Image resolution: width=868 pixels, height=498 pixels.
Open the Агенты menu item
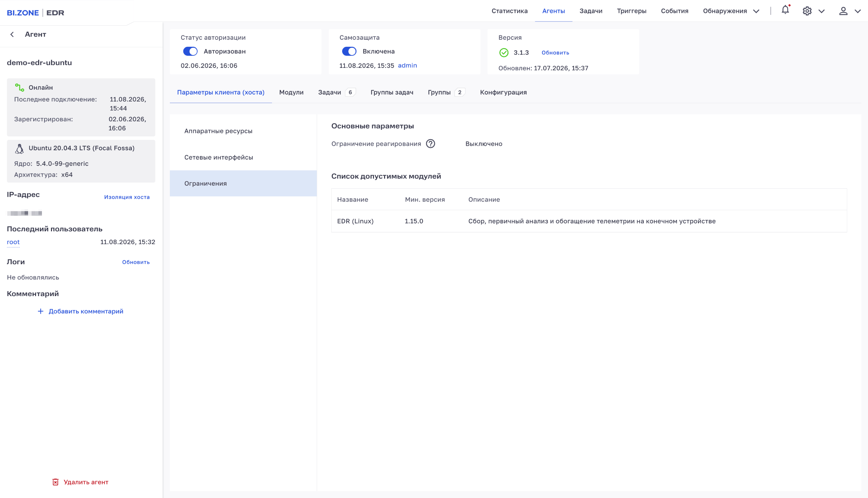click(x=554, y=11)
